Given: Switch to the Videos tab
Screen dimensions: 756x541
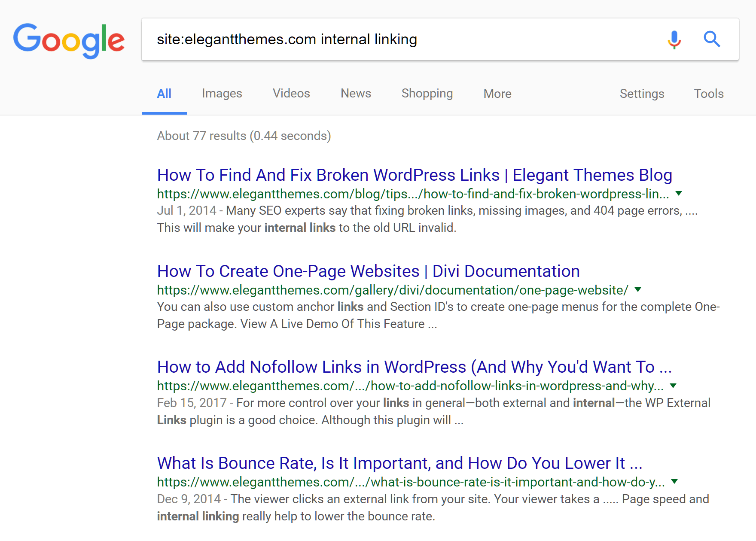Looking at the screenshot, I should point(291,94).
